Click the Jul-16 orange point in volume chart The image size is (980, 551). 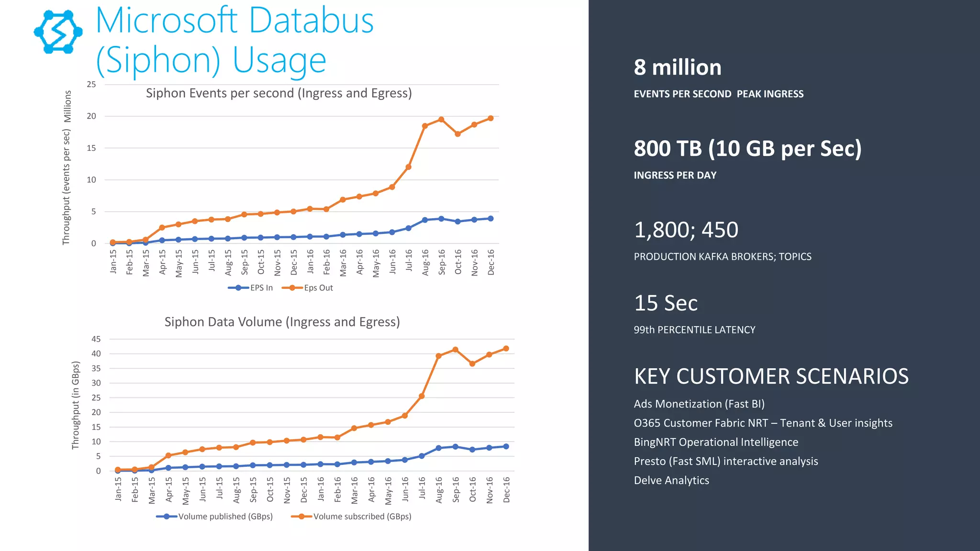click(x=422, y=396)
